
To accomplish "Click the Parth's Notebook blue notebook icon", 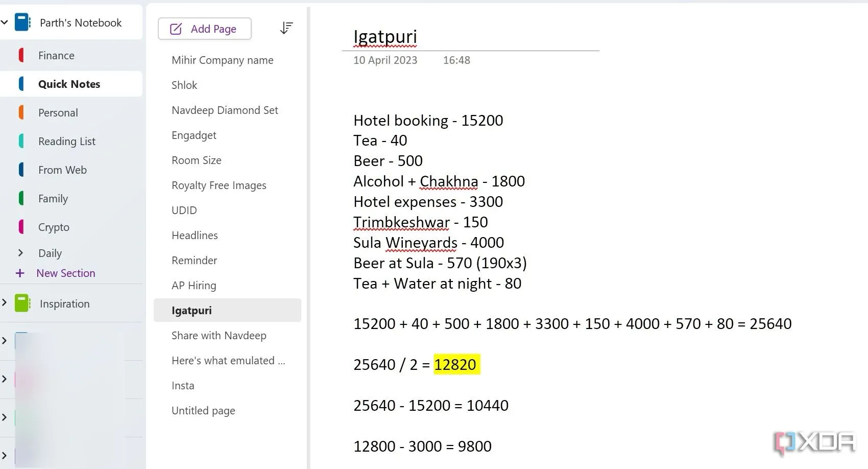I will point(23,22).
